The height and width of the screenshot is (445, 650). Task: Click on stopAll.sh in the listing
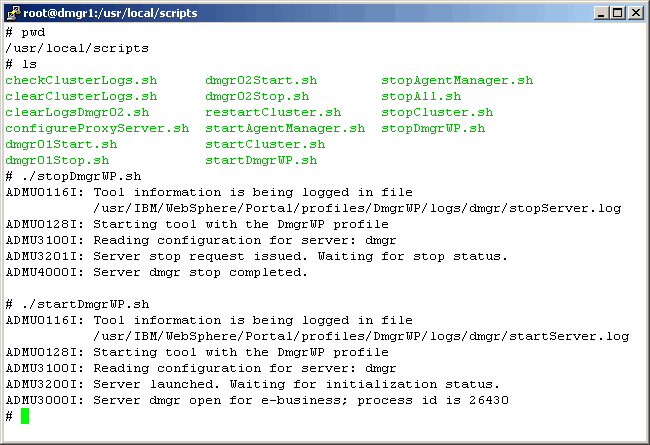pos(421,96)
